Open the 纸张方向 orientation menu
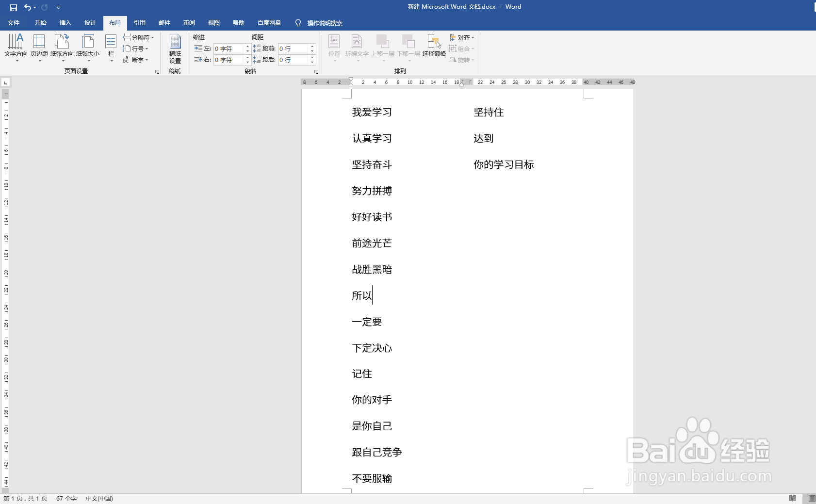This screenshot has width=816, height=504. click(x=62, y=48)
